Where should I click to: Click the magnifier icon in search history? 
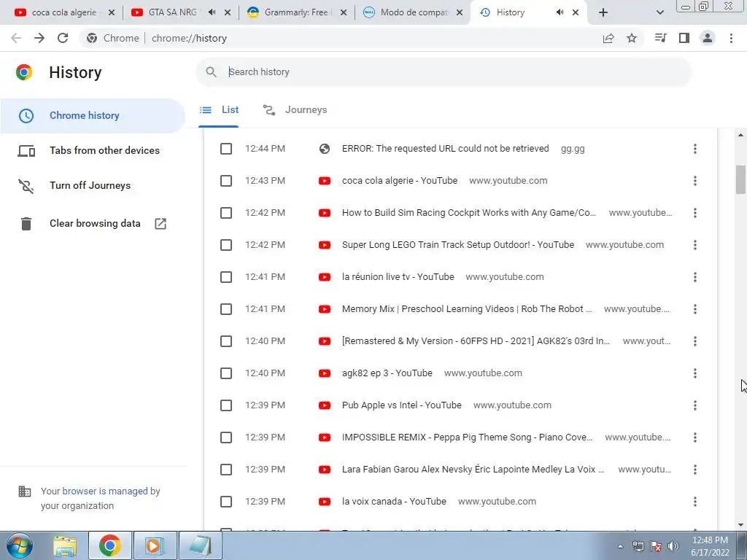[x=211, y=72]
